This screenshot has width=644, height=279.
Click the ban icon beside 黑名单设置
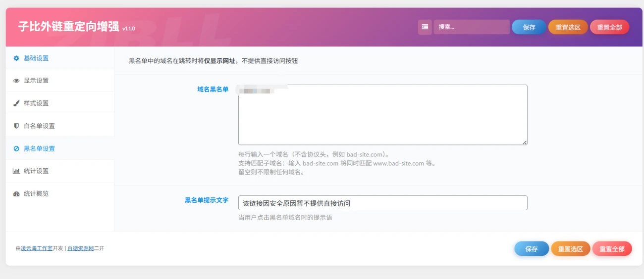[x=16, y=149]
